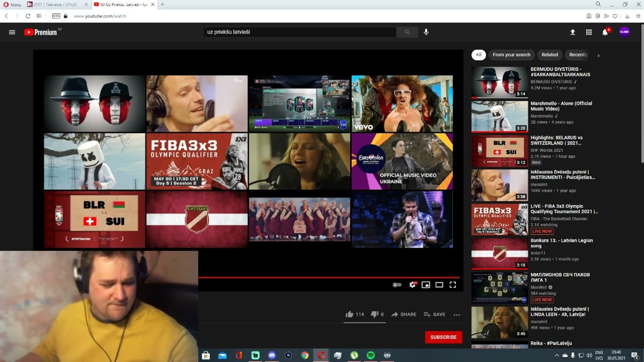
Task: Open Opera My Flow send icon
Action: 606,16
